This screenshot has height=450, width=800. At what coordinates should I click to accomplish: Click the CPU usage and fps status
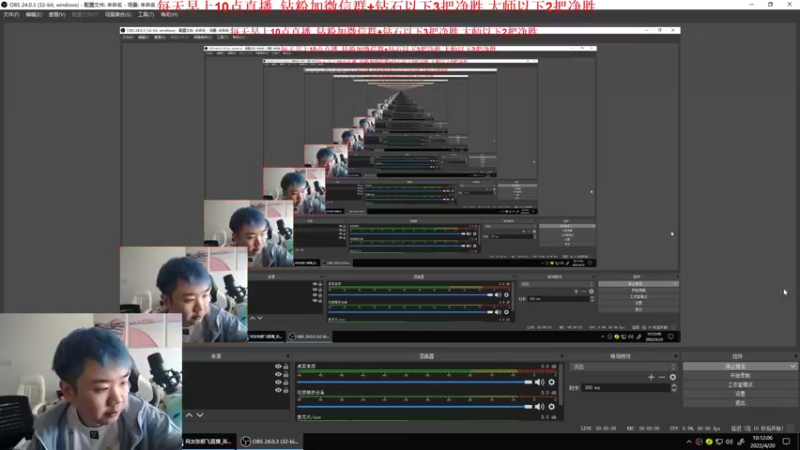point(697,429)
